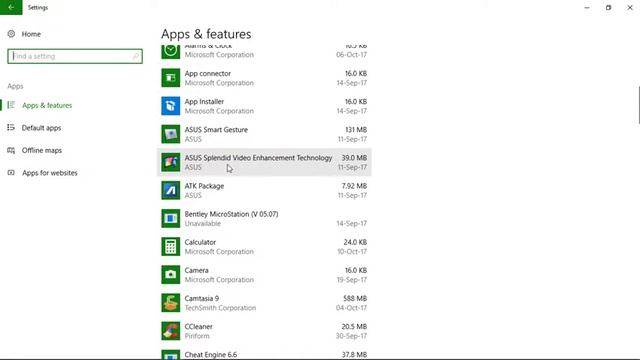Open Offline maps section
Viewport: 640px width, 360px height.
[x=42, y=150]
